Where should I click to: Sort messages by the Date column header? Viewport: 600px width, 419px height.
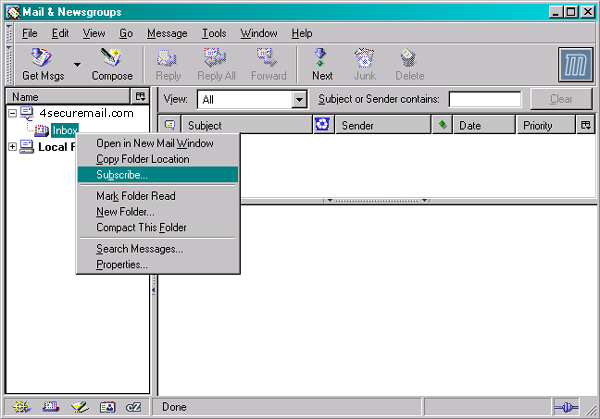[483, 125]
